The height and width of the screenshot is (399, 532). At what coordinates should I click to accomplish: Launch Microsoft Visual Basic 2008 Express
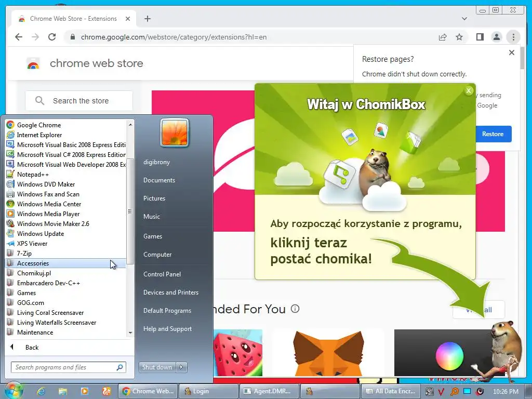[66, 144]
